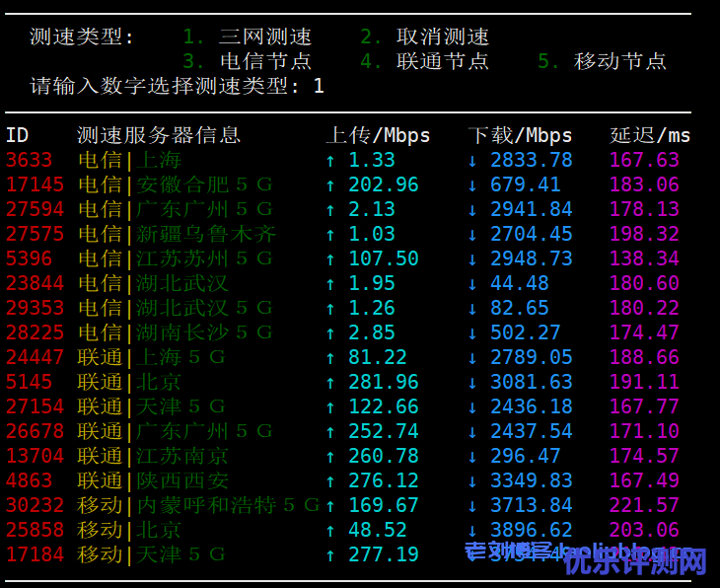This screenshot has width=720, height=588.
Task: Click the upload arrow beside 107.50
Action: click(330, 258)
